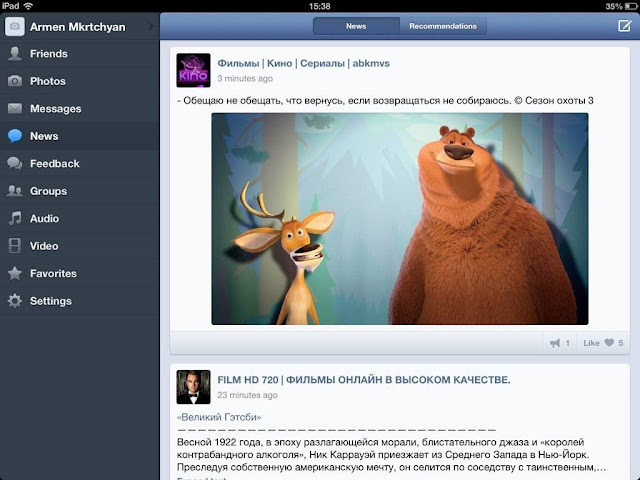
Task: Switch to the News tab
Action: click(x=356, y=26)
